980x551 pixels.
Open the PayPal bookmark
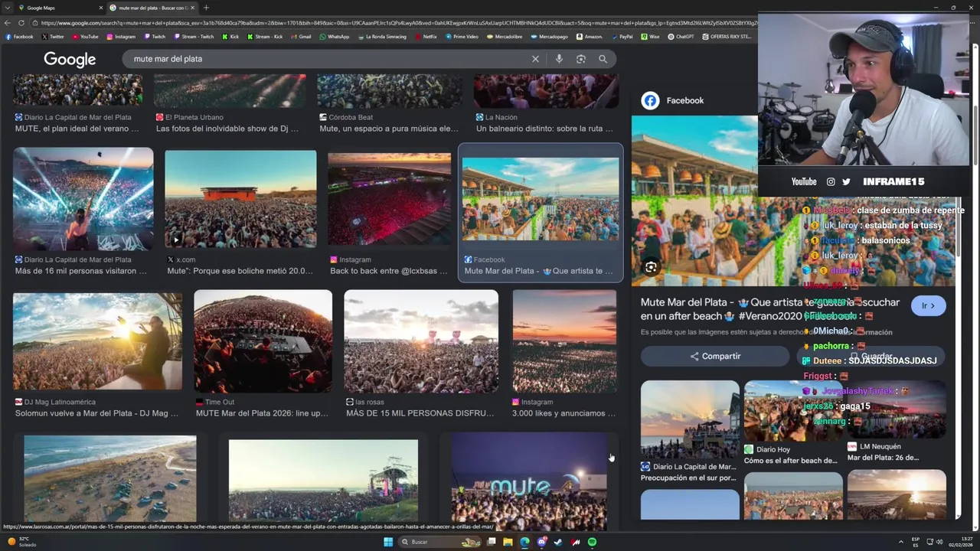622,36
